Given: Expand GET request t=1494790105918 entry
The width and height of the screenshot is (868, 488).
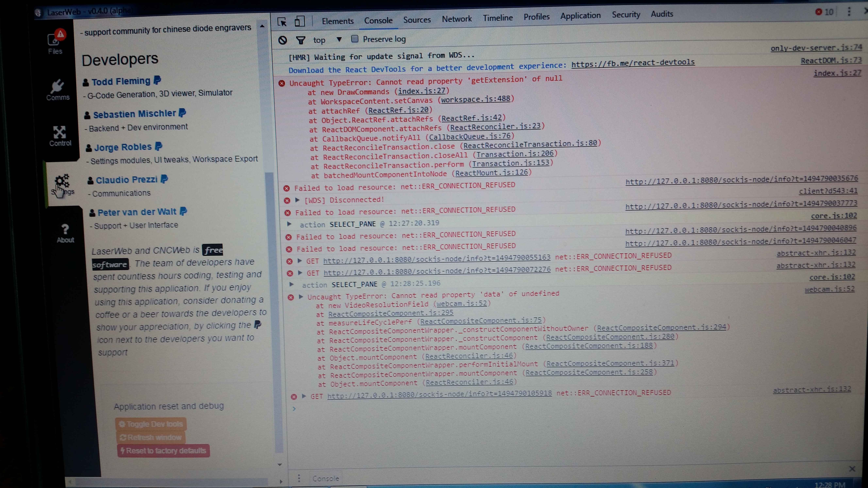Looking at the screenshot, I should point(304,396).
